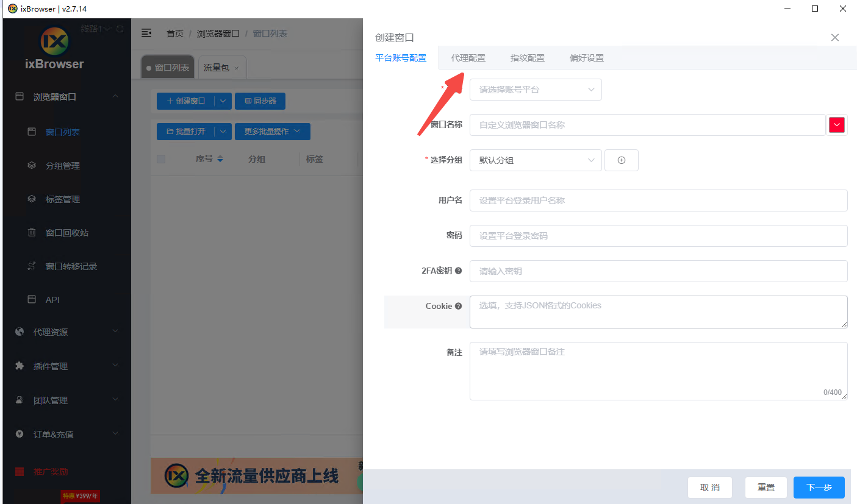Click the add group plus icon button
857x504 pixels.
pos(621,160)
